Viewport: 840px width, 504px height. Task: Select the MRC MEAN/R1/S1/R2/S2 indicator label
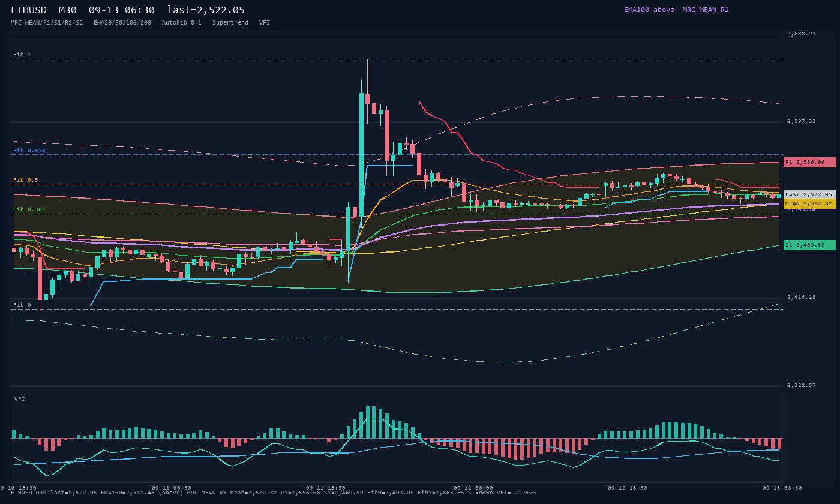[x=47, y=23]
